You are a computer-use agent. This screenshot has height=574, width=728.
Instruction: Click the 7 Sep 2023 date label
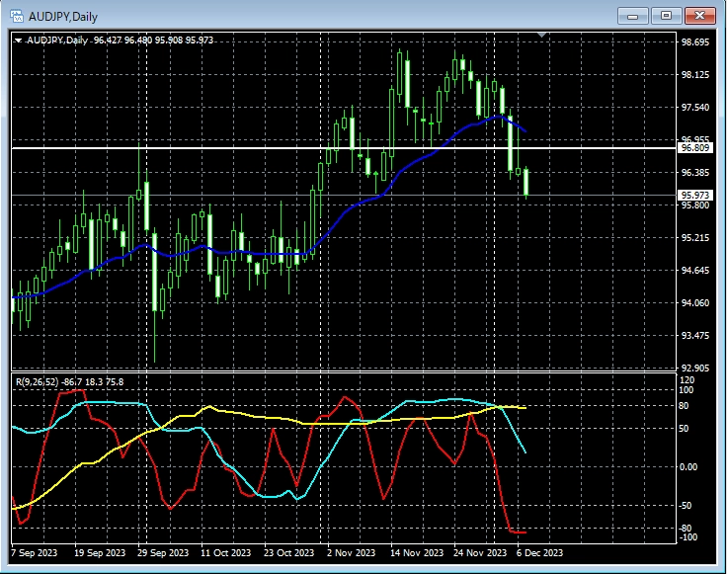36,553
